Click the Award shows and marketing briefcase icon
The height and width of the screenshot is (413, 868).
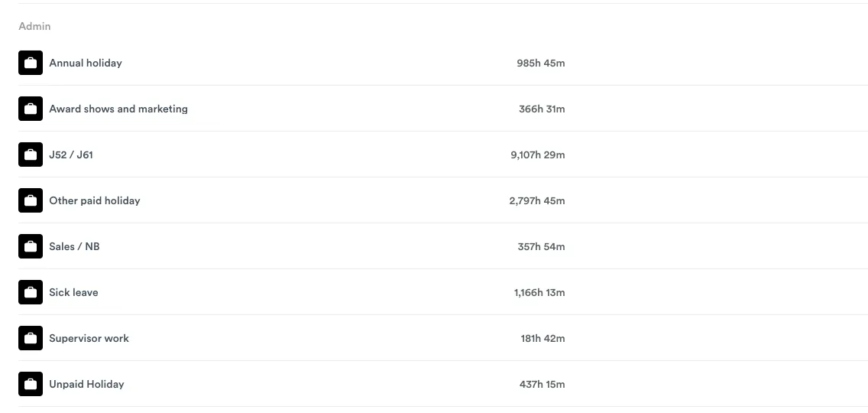point(31,109)
